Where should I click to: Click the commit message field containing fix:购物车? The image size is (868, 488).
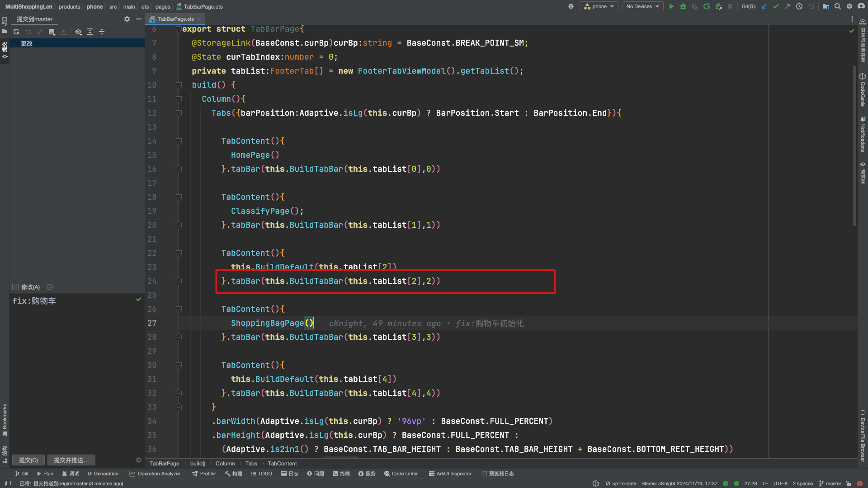pyautogui.click(x=77, y=373)
